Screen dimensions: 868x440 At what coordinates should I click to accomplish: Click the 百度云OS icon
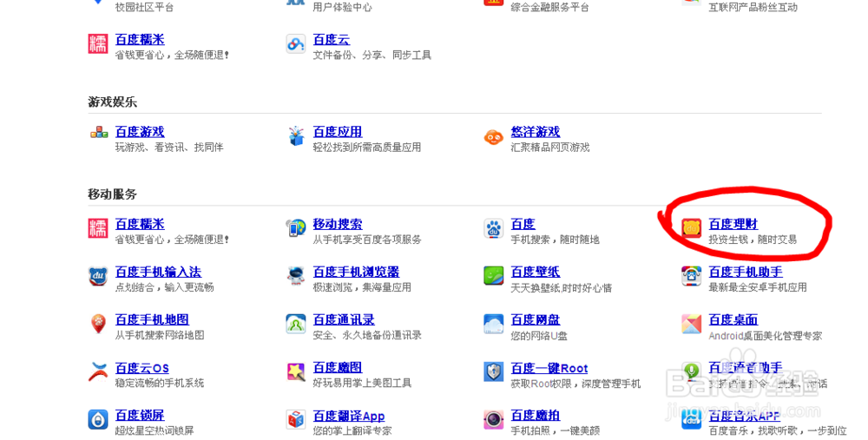click(x=98, y=371)
